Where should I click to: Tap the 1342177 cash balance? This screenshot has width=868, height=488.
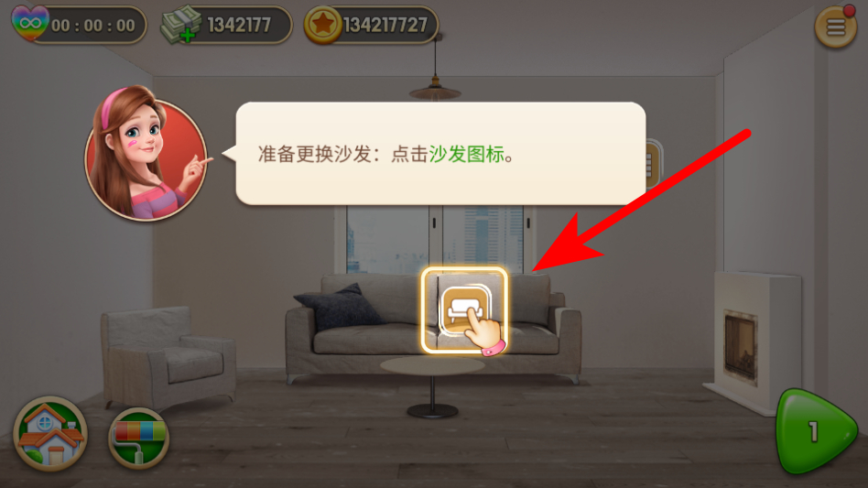(x=239, y=25)
